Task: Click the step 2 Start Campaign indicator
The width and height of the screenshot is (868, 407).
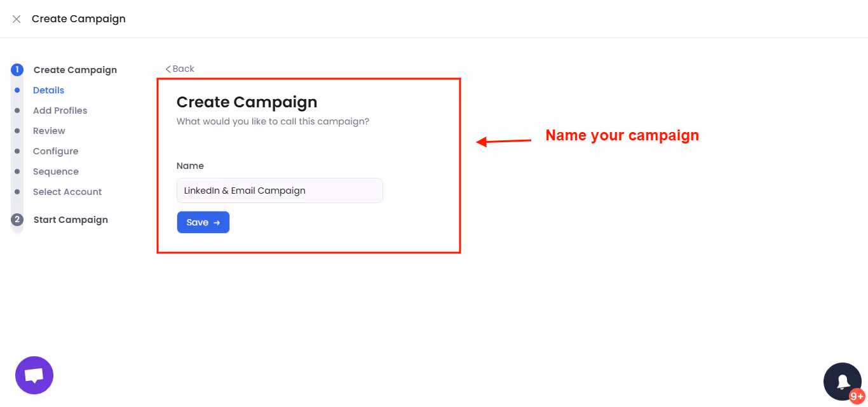Action: [17, 219]
